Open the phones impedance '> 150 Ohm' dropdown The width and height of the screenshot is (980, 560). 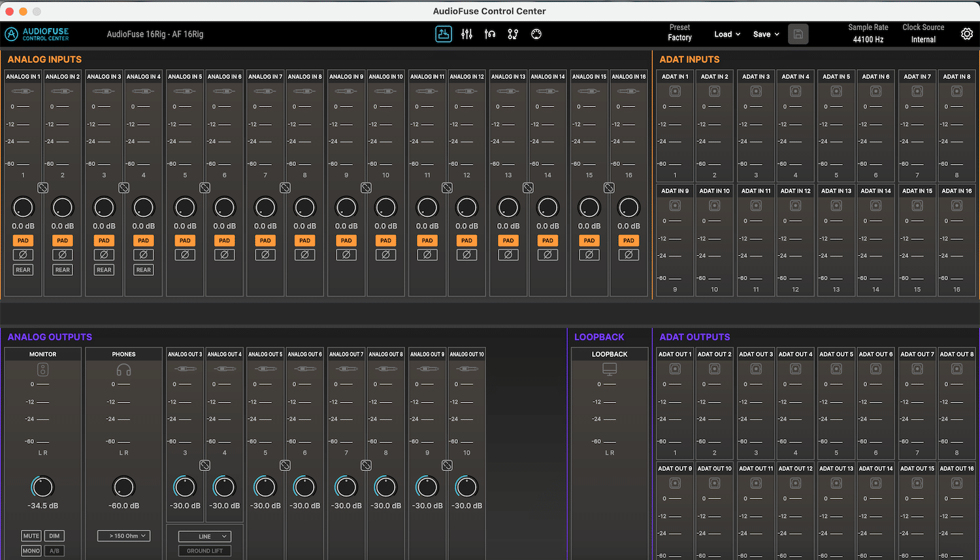[x=123, y=536]
